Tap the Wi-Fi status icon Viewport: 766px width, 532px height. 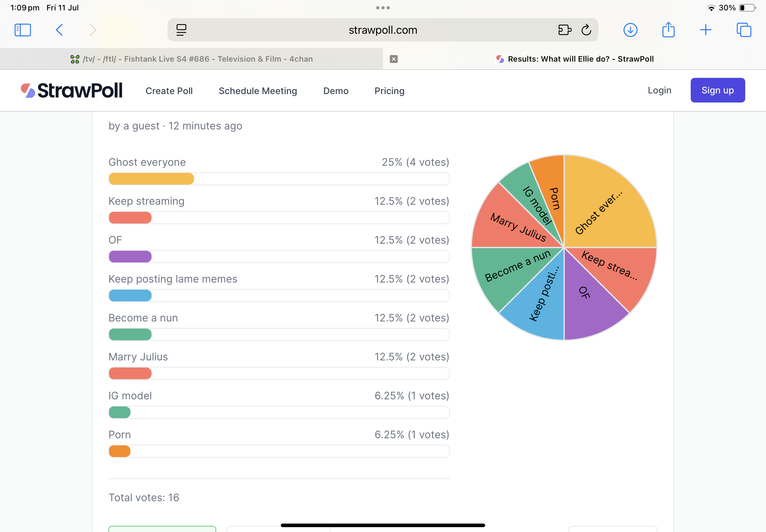pos(711,8)
